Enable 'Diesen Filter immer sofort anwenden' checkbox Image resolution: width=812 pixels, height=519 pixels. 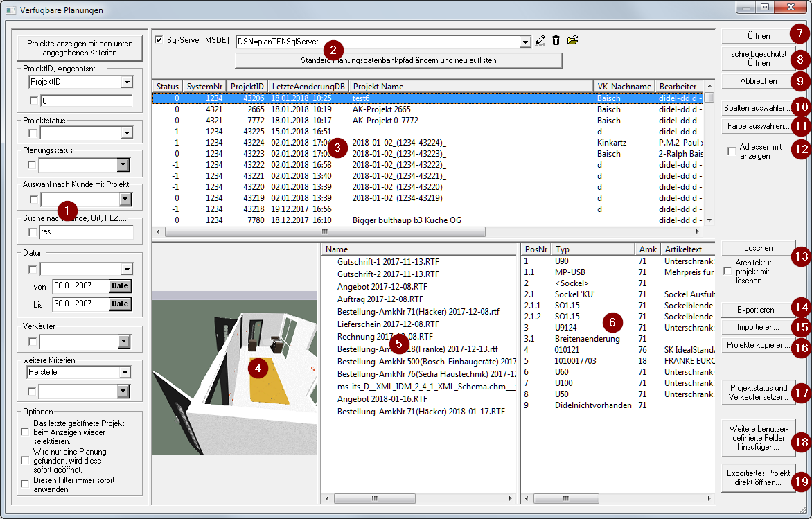tap(26, 484)
